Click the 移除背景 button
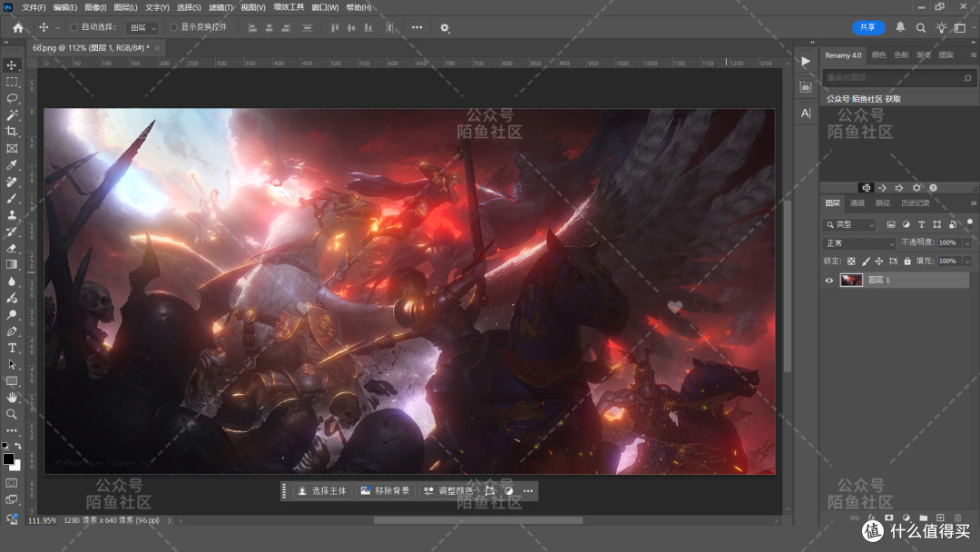This screenshot has height=552, width=980. pyautogui.click(x=386, y=491)
